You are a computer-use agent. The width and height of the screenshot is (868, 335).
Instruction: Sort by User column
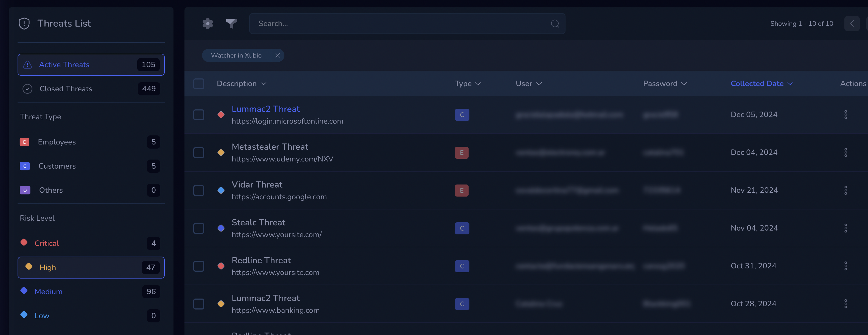pos(529,84)
